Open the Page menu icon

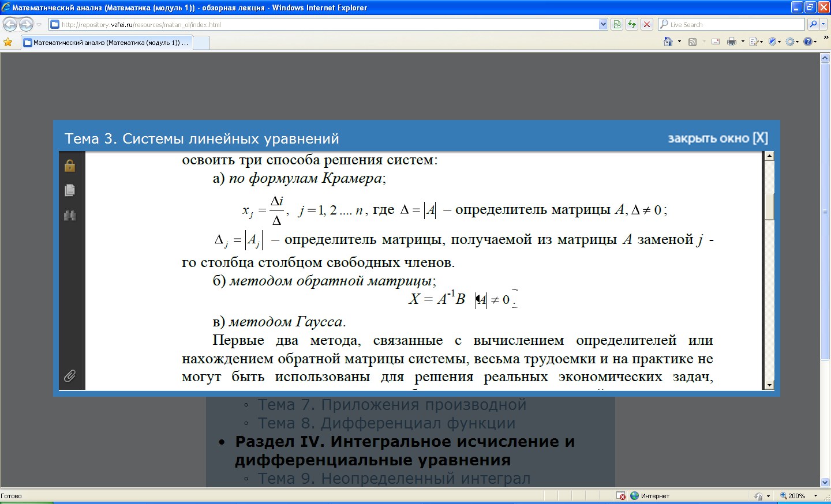pyautogui.click(x=756, y=42)
